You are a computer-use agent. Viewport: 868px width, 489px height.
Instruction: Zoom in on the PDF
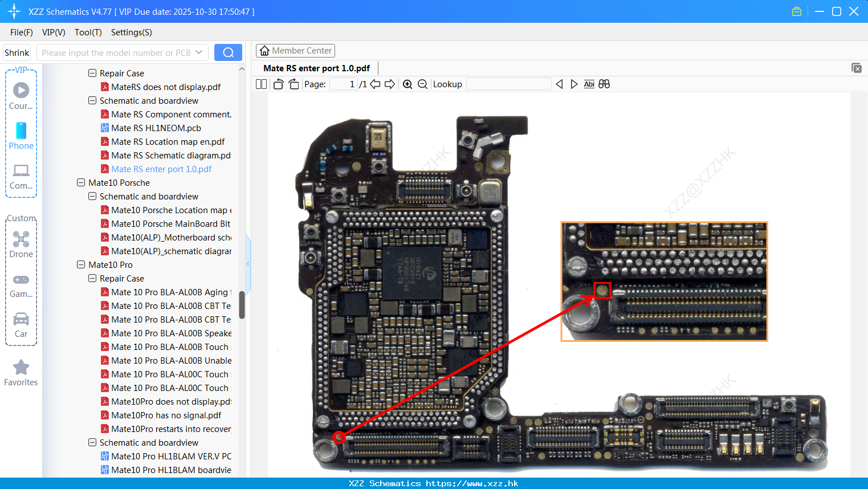(407, 84)
